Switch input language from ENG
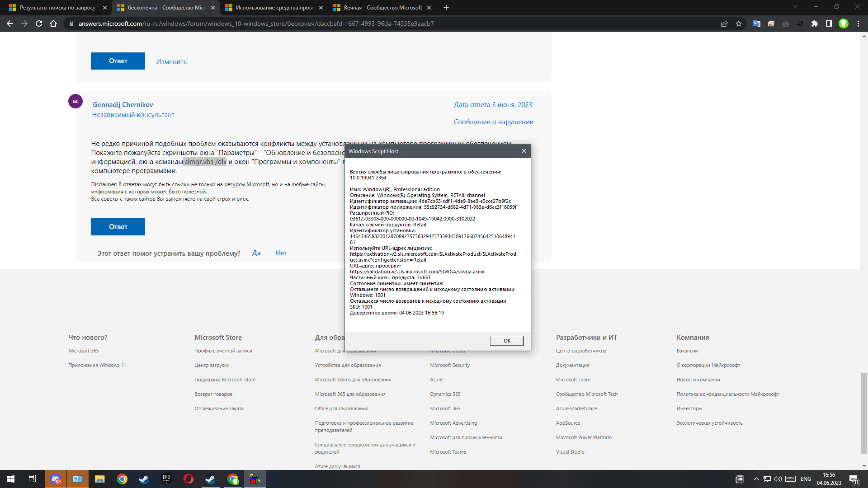The height and width of the screenshot is (488, 868). pyautogui.click(x=806, y=479)
